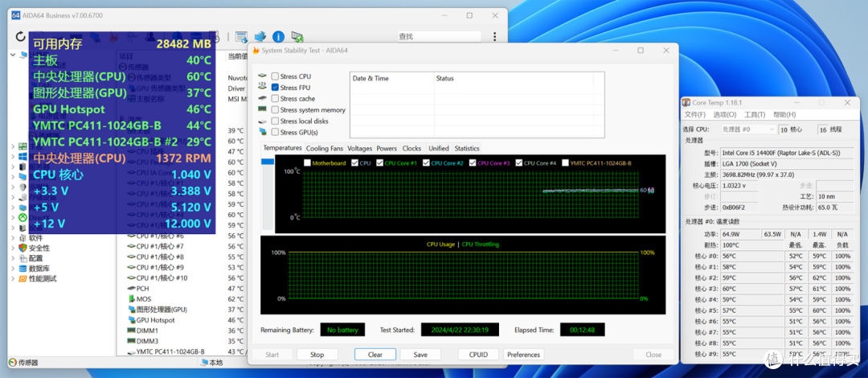Click the Date & Time column header
Viewport: 868px width, 378px height.
tap(391, 78)
